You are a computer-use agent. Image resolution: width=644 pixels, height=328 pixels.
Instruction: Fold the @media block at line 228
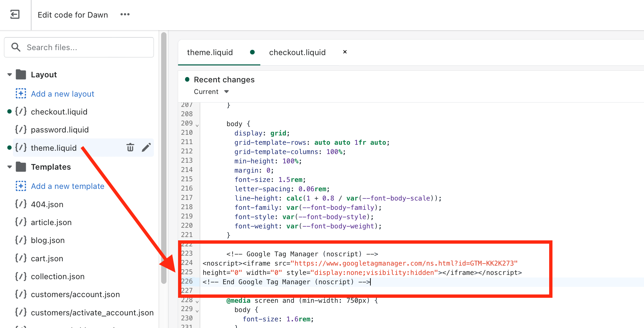[x=197, y=302]
